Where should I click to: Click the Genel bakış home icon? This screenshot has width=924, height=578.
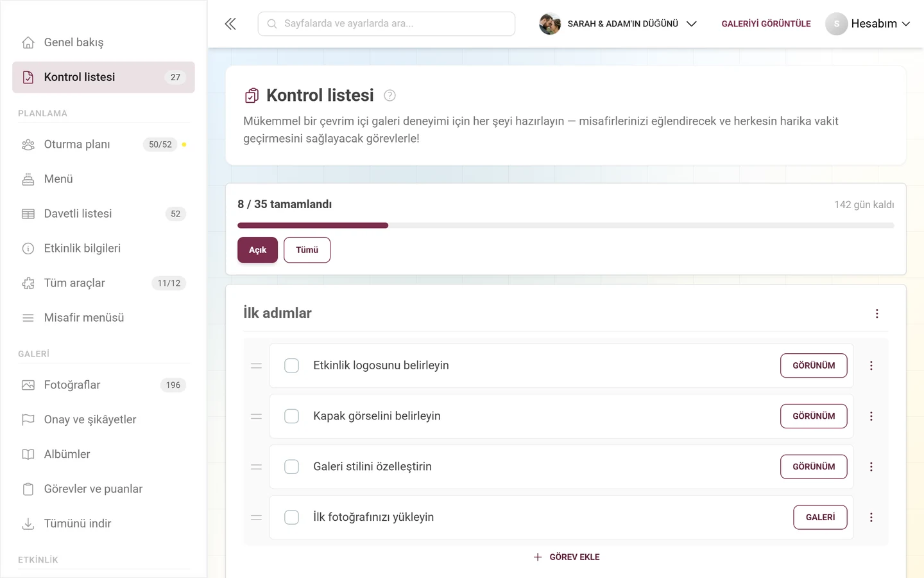28,42
